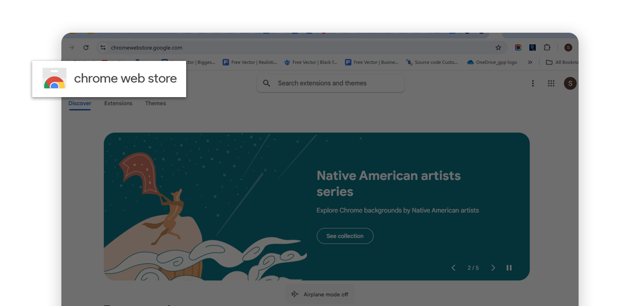Click the Airplane mode off notification
Viewport: 644px width, 306px height.
320,294
